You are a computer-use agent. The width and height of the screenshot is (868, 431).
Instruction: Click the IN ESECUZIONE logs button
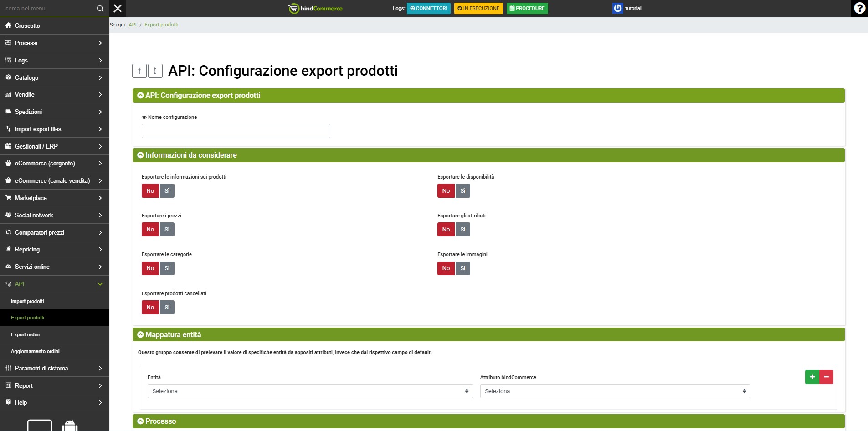click(478, 8)
